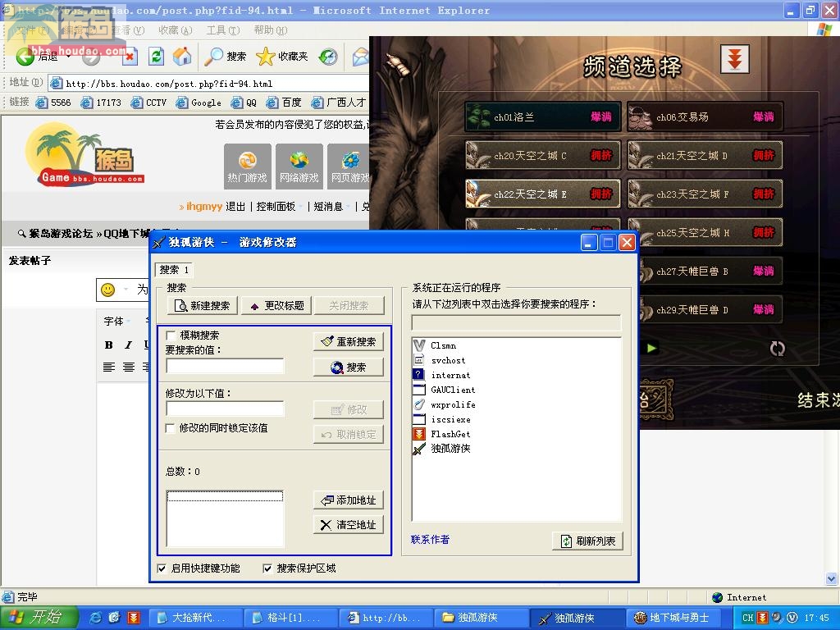This screenshot has height=630, width=840.
Task: Click 刷新列表 button
Action: pyautogui.click(x=587, y=541)
